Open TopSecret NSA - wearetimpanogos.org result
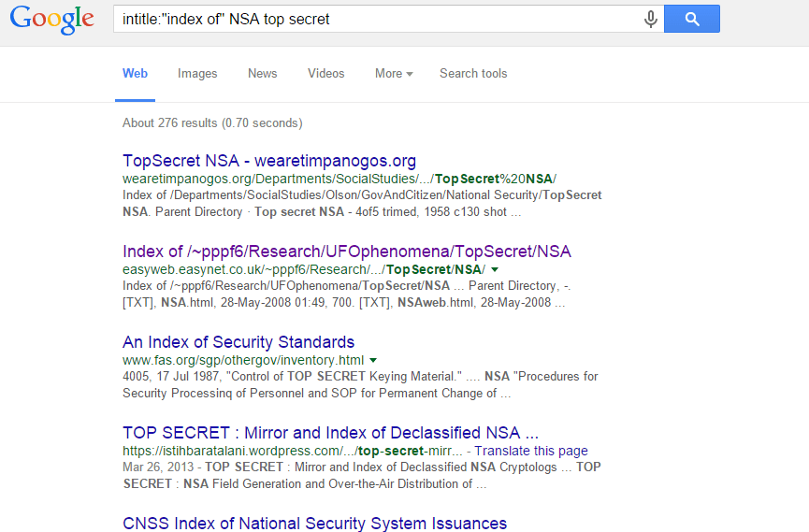The image size is (809, 532). click(x=269, y=161)
